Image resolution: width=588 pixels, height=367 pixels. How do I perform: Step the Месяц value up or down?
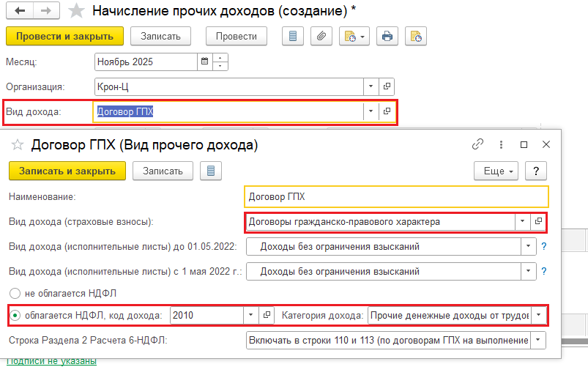[220, 62]
